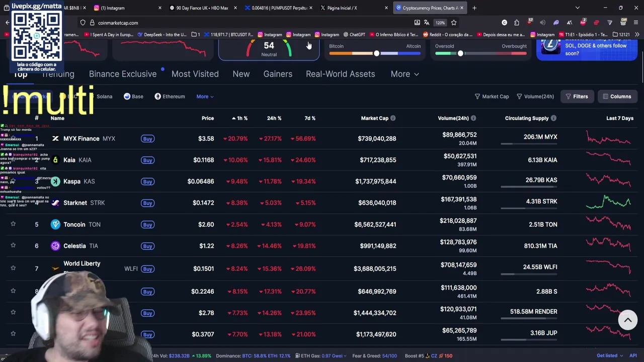Screen dimensions: 644x362
Task: Switch to the 90 Day Fiance browser tab
Action: click(202, 8)
